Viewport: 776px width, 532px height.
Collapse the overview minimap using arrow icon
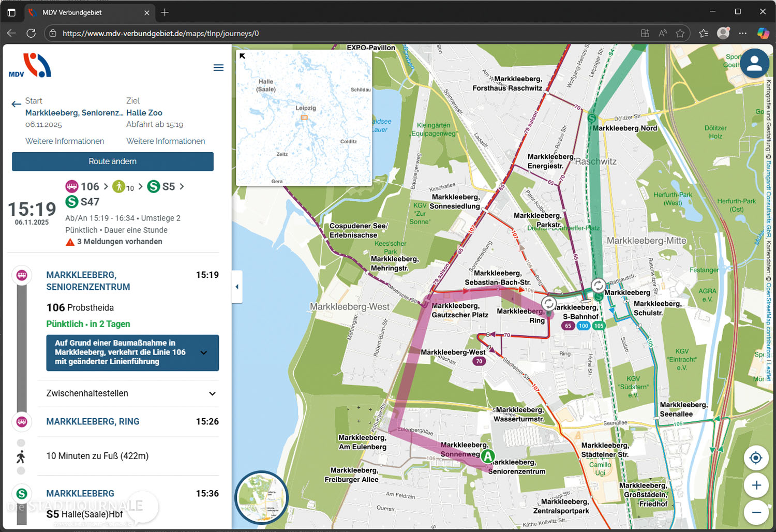[243, 56]
